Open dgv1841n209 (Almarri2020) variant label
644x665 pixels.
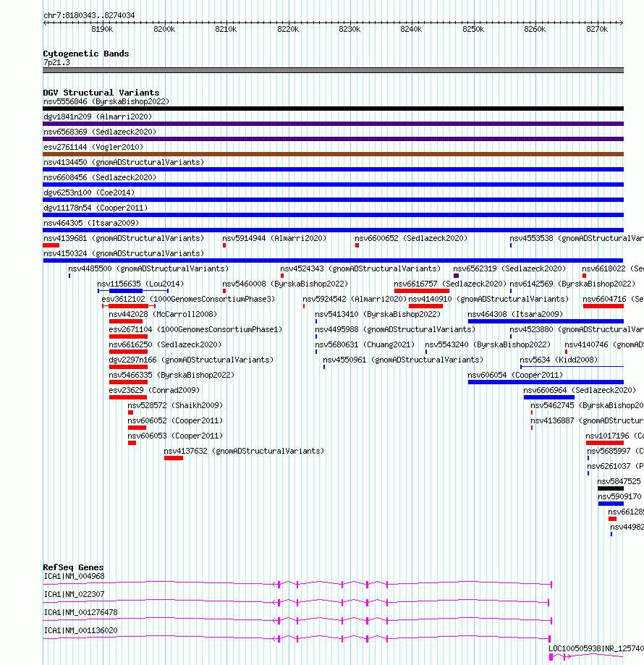point(98,117)
